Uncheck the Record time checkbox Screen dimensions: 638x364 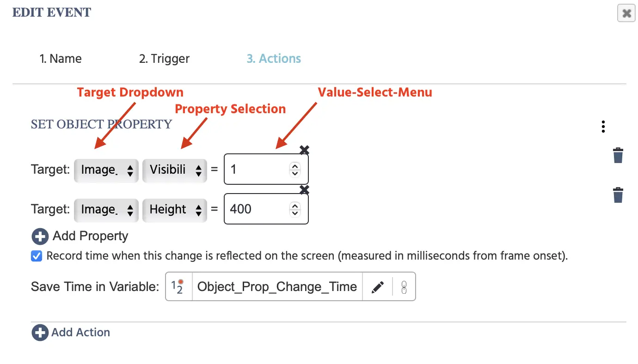click(x=37, y=256)
